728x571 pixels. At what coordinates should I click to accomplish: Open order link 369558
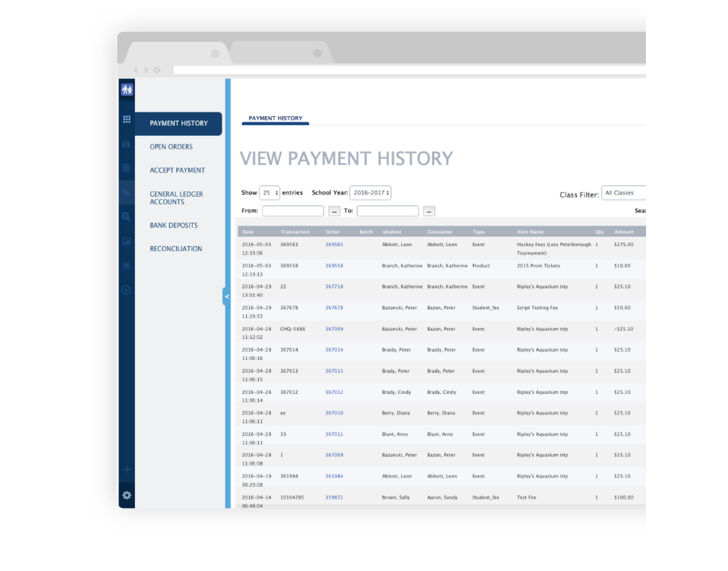coord(334,266)
